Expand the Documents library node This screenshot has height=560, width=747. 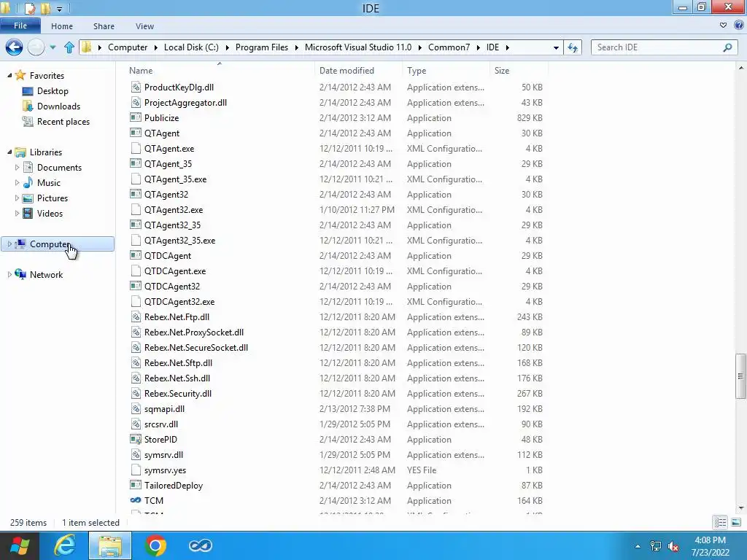coord(18,167)
